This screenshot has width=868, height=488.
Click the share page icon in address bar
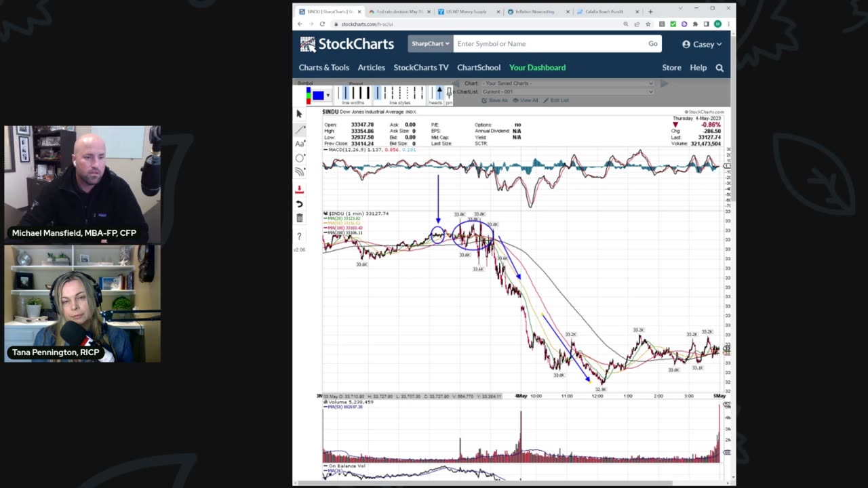click(637, 24)
